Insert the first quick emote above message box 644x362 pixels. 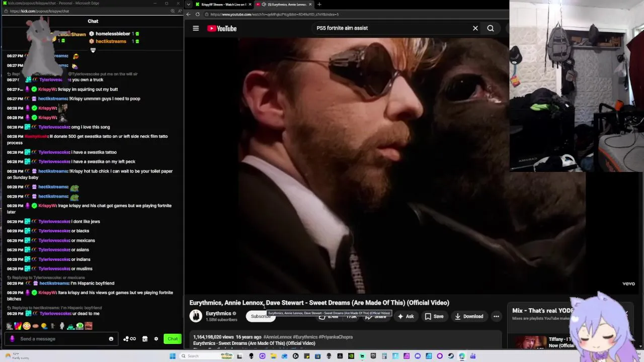coord(9,326)
